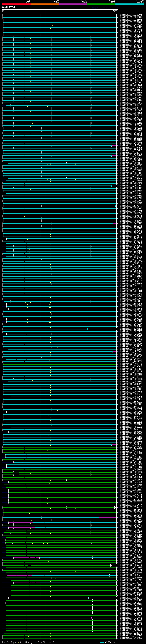Click UniRef100_B7G365
The image size is (146, 644).
coord(131,193)
